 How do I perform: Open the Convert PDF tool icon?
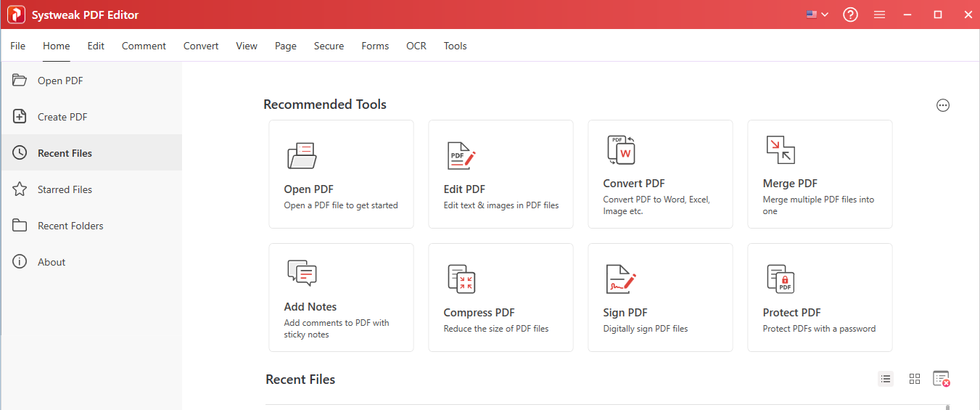point(621,149)
